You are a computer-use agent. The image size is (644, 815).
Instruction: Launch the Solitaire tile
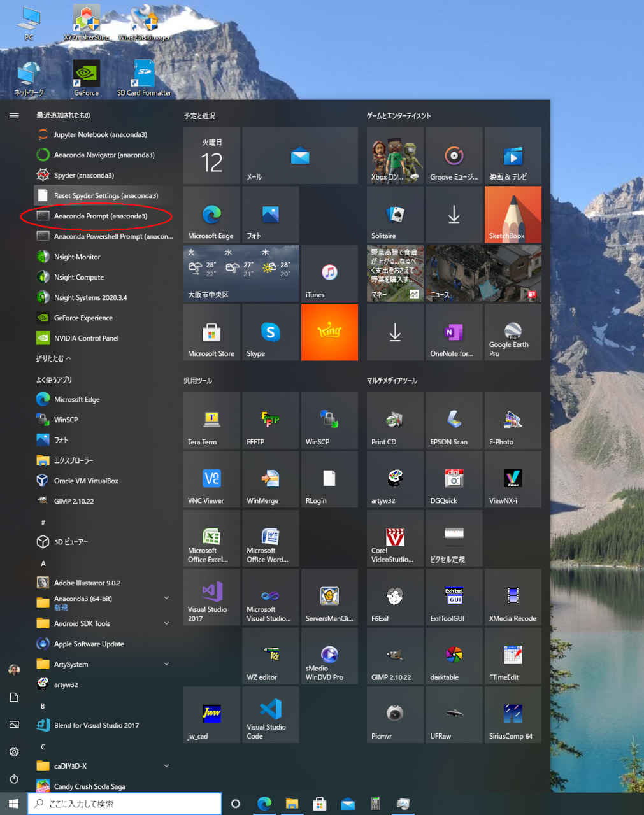396,215
